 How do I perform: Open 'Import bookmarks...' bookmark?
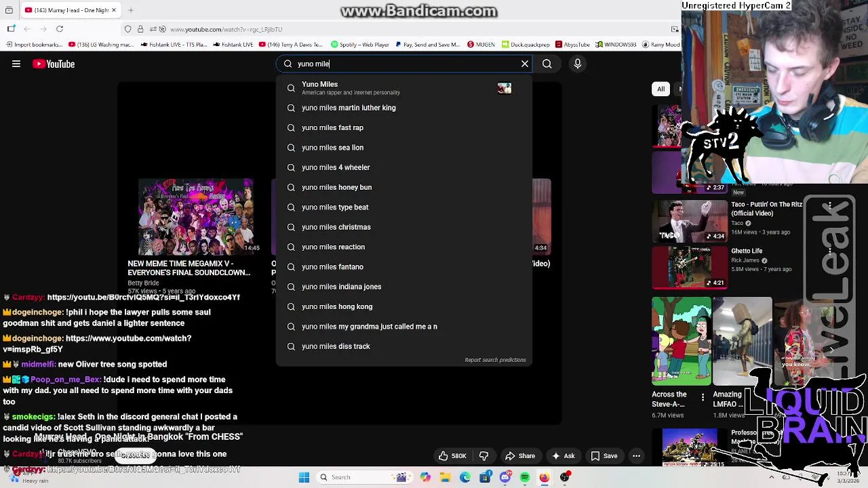click(35, 45)
